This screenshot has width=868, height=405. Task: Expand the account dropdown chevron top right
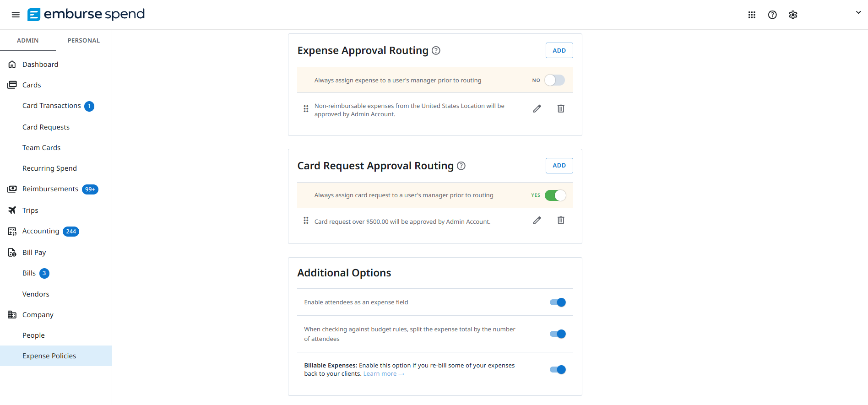click(x=858, y=12)
